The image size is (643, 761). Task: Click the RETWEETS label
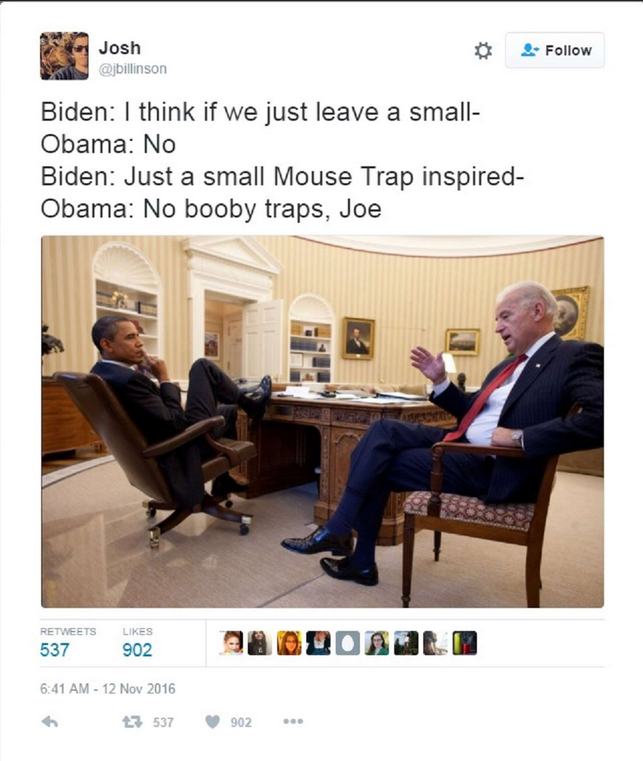click(68, 631)
